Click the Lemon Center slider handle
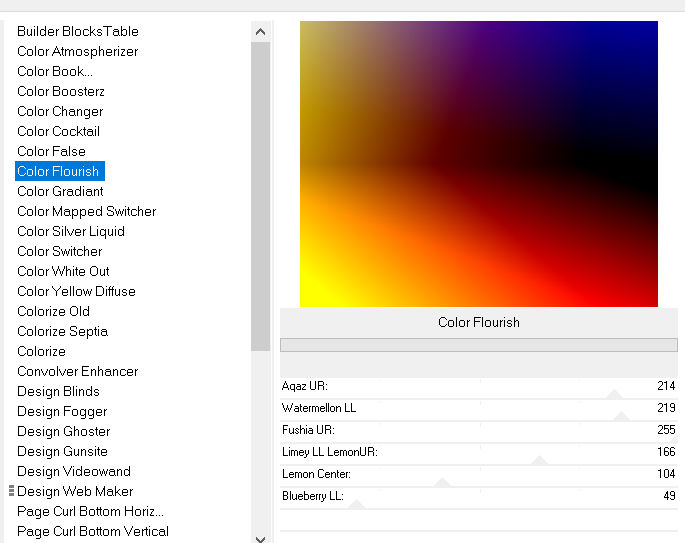This screenshot has height=543, width=685. click(443, 483)
